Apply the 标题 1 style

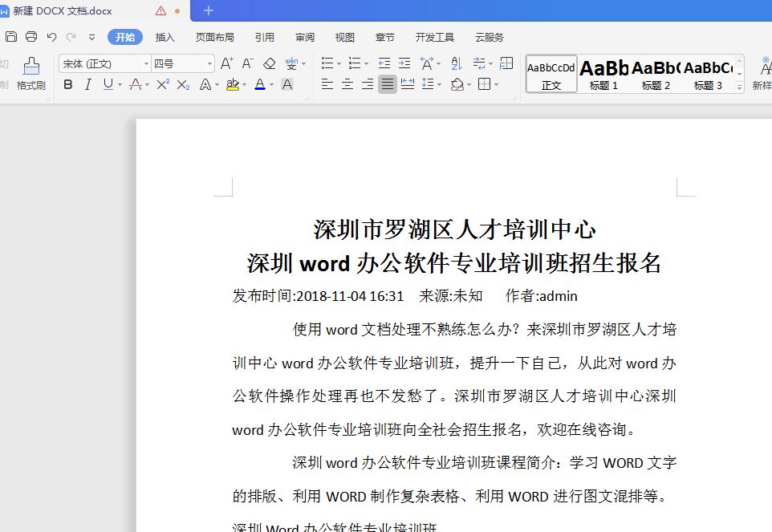click(x=603, y=74)
